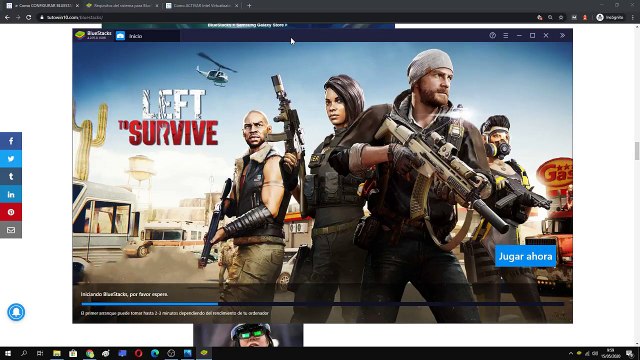Click the red extension icon in Chrome
This screenshot has height=360, width=640.
[585, 17]
